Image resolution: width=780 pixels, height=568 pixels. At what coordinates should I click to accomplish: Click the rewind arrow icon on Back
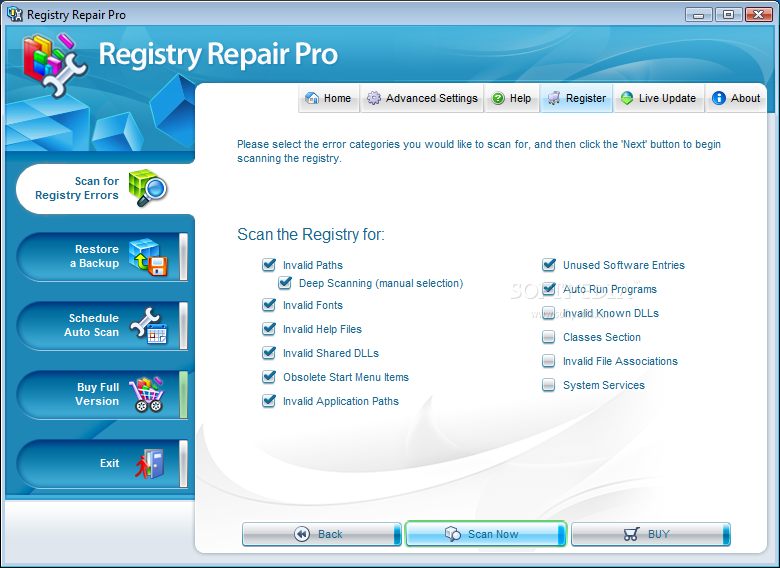pyautogui.click(x=302, y=534)
